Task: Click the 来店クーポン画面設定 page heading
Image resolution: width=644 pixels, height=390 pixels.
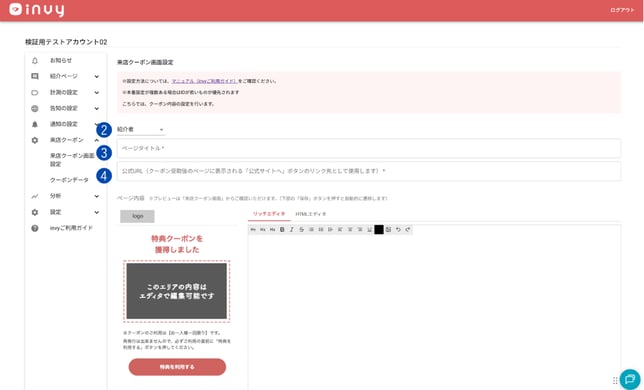Action: (x=145, y=62)
